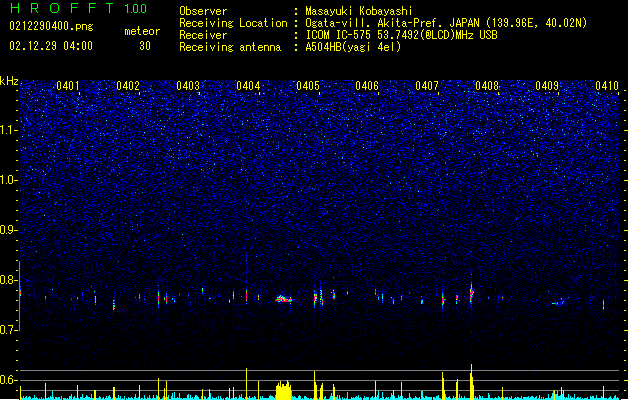This screenshot has width=629, height=400.
Task: Click the 'Observer' field label
Action: click(x=203, y=11)
